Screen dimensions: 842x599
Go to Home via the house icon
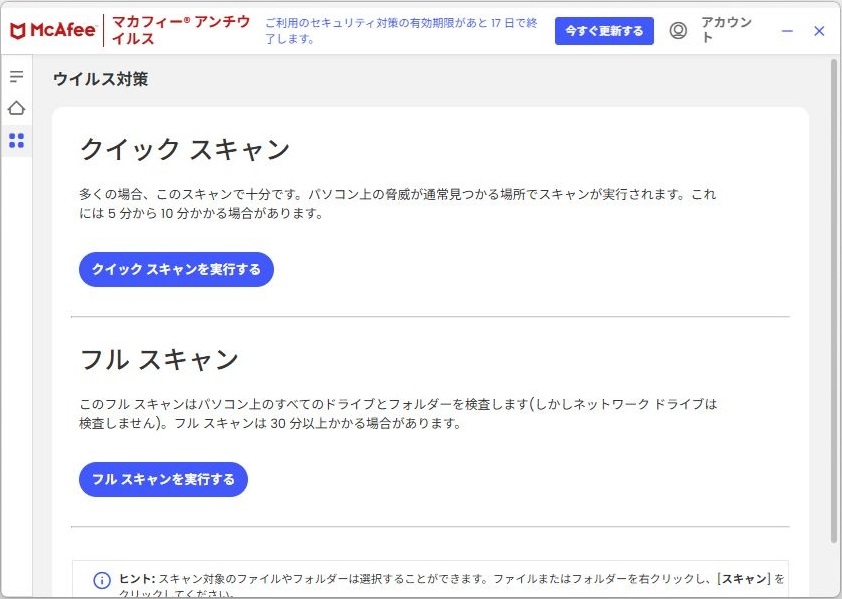tap(16, 108)
